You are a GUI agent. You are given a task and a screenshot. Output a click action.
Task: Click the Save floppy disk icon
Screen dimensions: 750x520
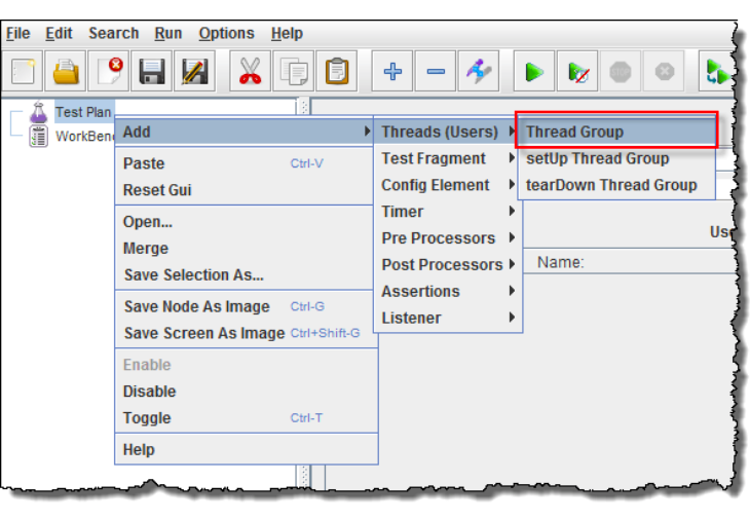pos(151,72)
